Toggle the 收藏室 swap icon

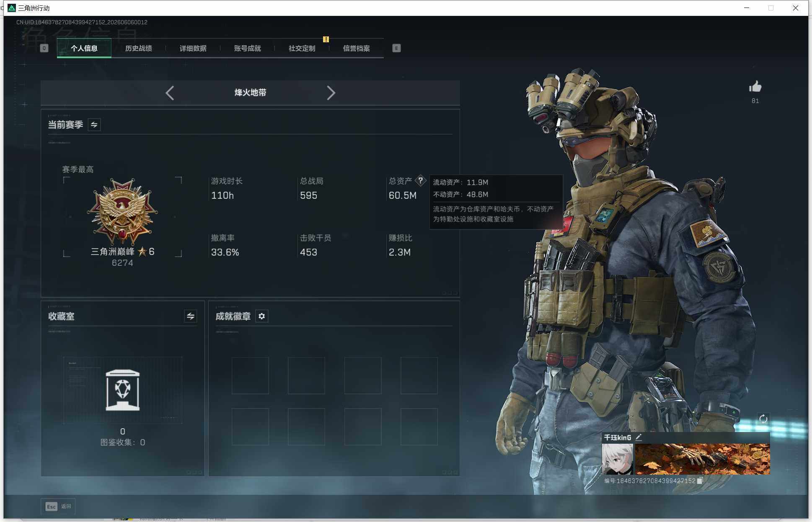coord(191,316)
